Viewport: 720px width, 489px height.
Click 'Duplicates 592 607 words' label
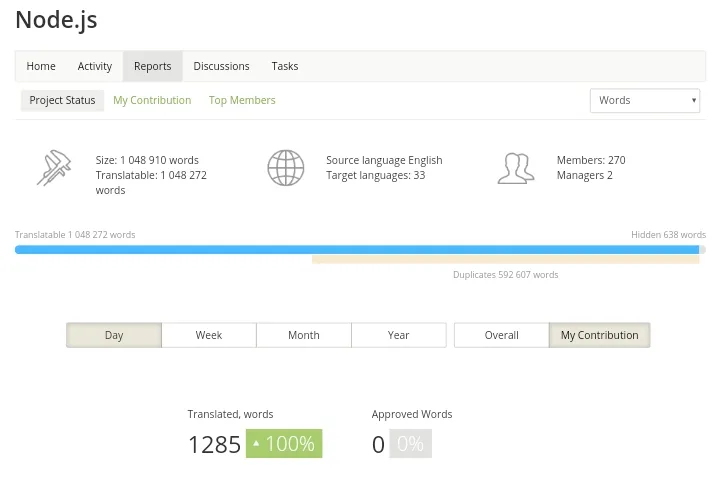pos(506,275)
